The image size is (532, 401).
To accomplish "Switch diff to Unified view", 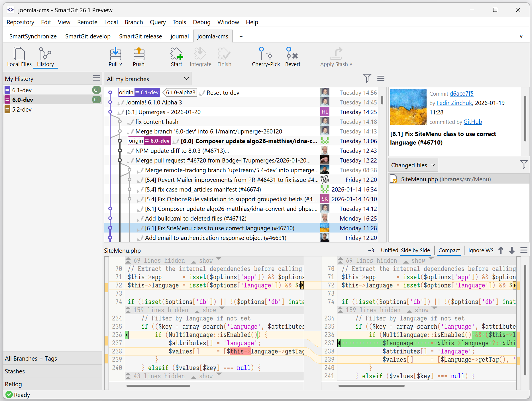I will point(389,250).
